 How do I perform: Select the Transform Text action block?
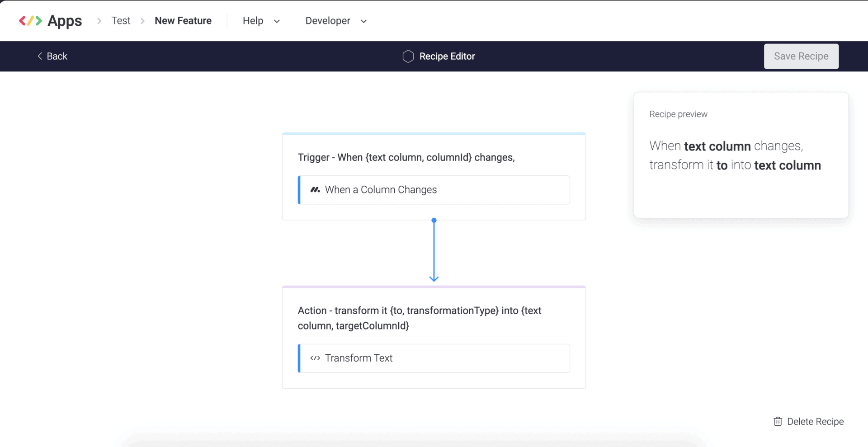coord(434,358)
